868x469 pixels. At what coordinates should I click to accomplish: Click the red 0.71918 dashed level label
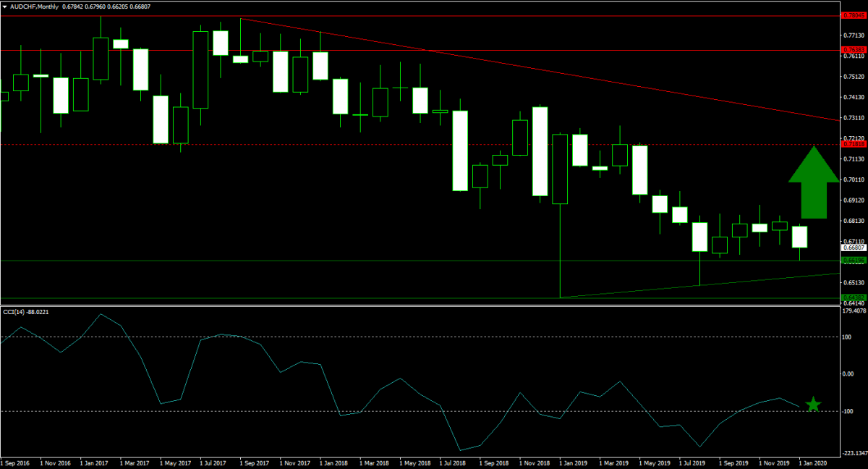[853, 144]
